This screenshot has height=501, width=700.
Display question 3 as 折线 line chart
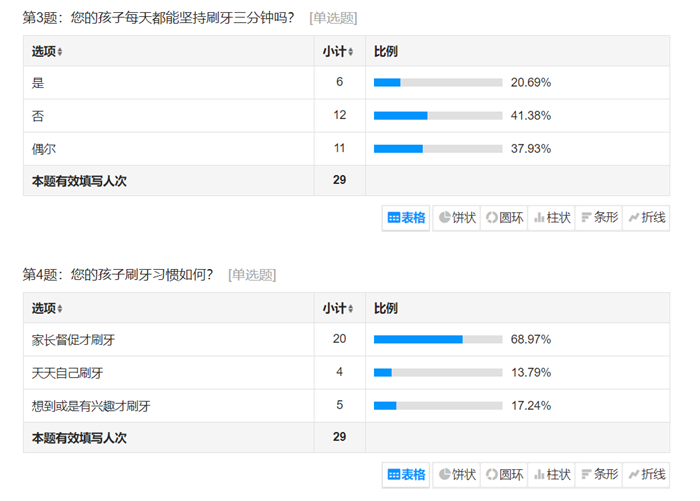pos(646,218)
